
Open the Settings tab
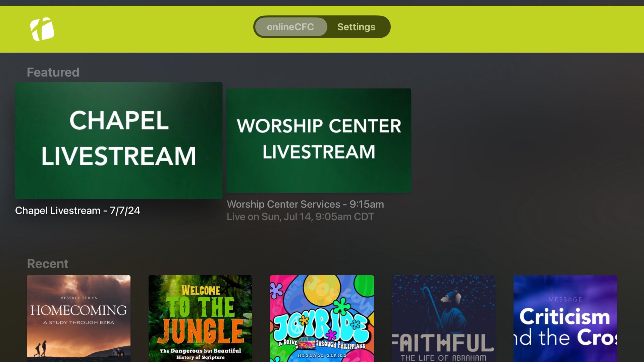point(356,27)
